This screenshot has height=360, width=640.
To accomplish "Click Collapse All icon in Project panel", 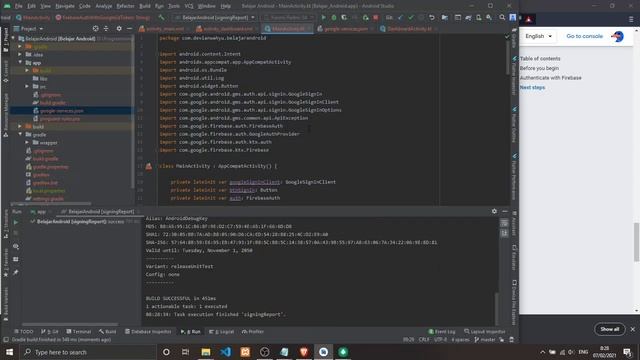I will click(106, 29).
